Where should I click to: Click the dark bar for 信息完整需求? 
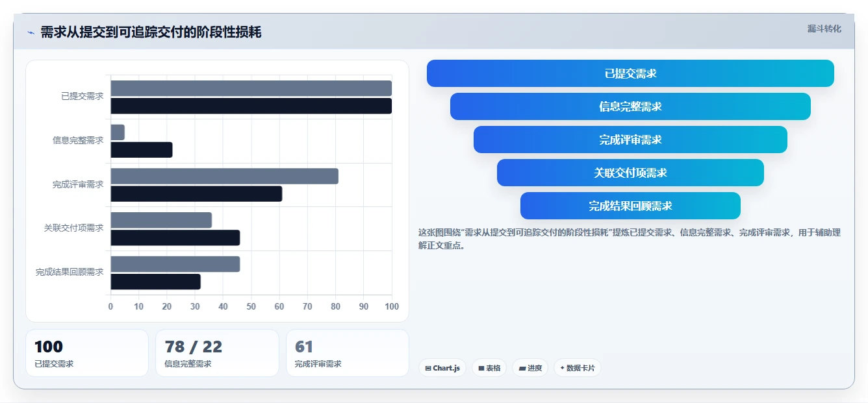(142, 150)
